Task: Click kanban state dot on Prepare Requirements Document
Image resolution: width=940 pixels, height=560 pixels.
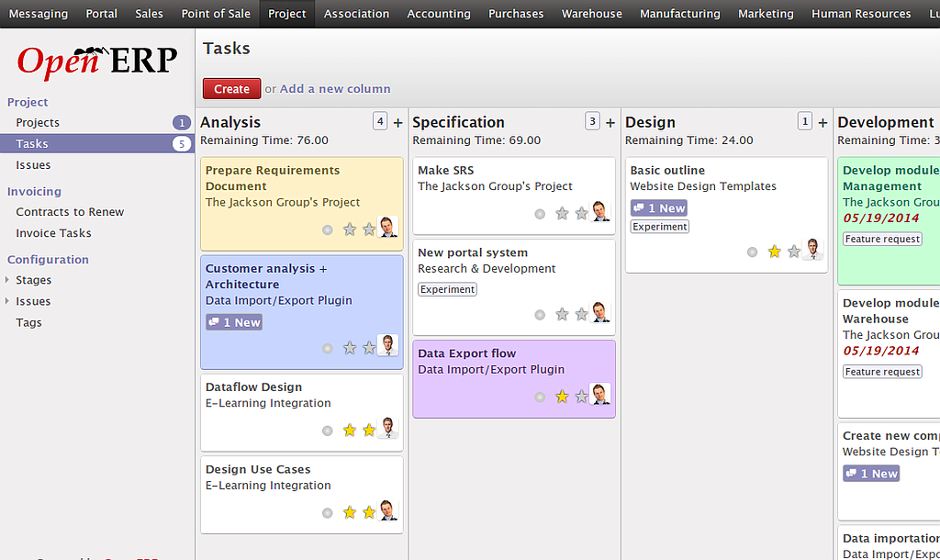Action: click(x=328, y=230)
